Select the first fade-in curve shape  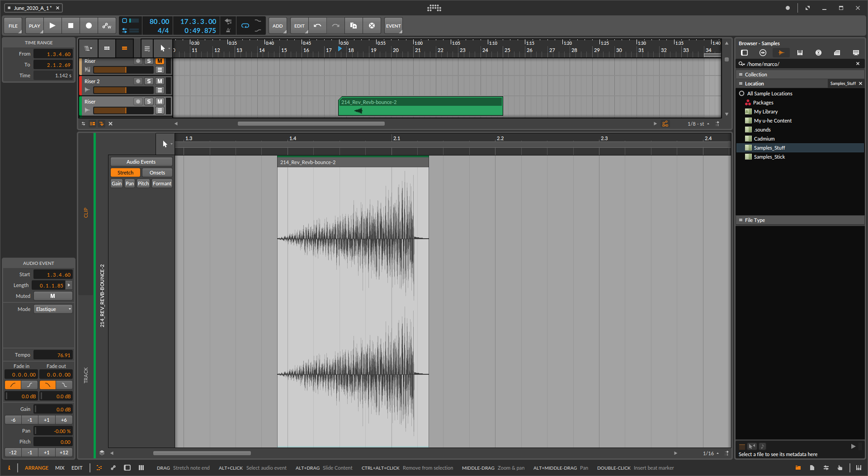[13, 385]
